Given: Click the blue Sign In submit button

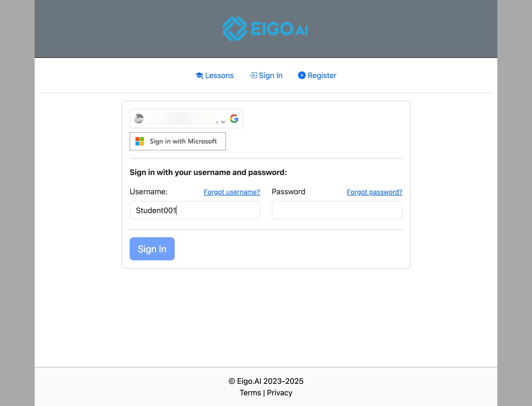Looking at the screenshot, I should point(152,249).
